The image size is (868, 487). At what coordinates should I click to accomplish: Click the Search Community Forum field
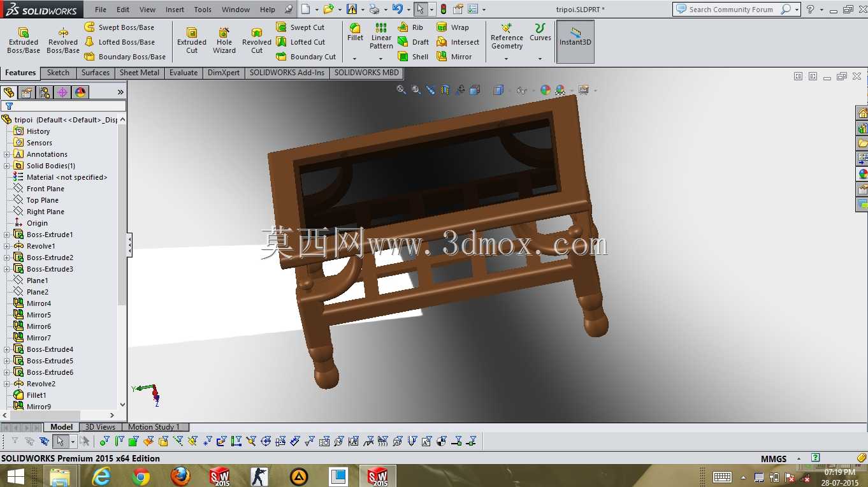tap(732, 10)
